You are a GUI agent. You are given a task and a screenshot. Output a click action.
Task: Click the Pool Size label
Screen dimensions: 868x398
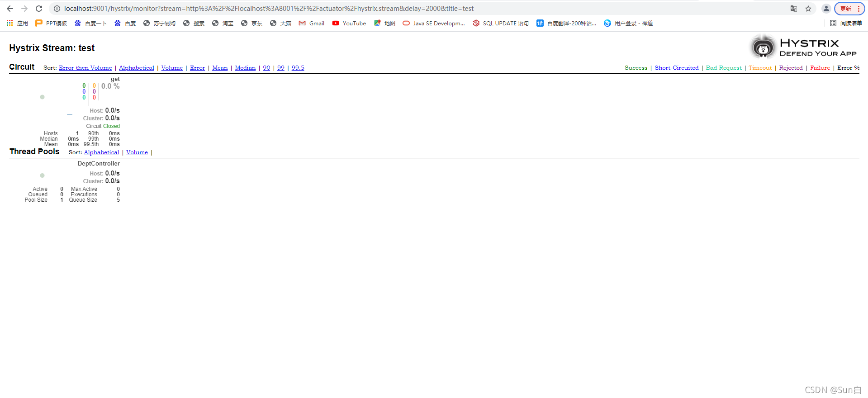click(36, 200)
